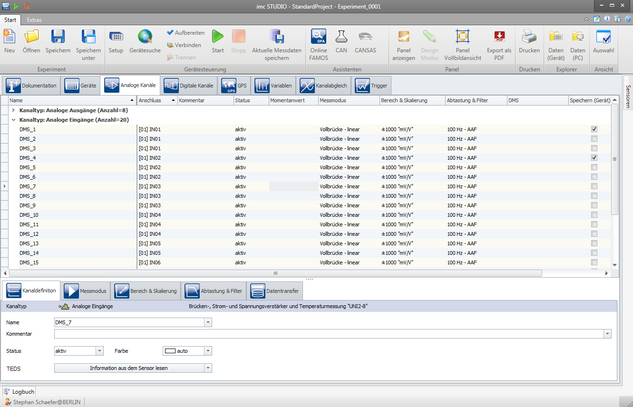This screenshot has width=633, height=407.
Task: Click Export als PDF icon
Action: [498, 38]
